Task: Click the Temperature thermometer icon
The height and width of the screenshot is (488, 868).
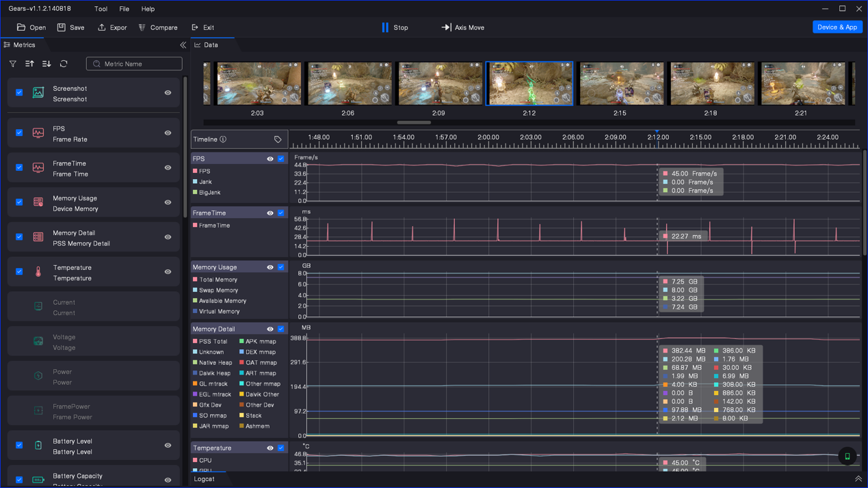Action: (x=38, y=272)
